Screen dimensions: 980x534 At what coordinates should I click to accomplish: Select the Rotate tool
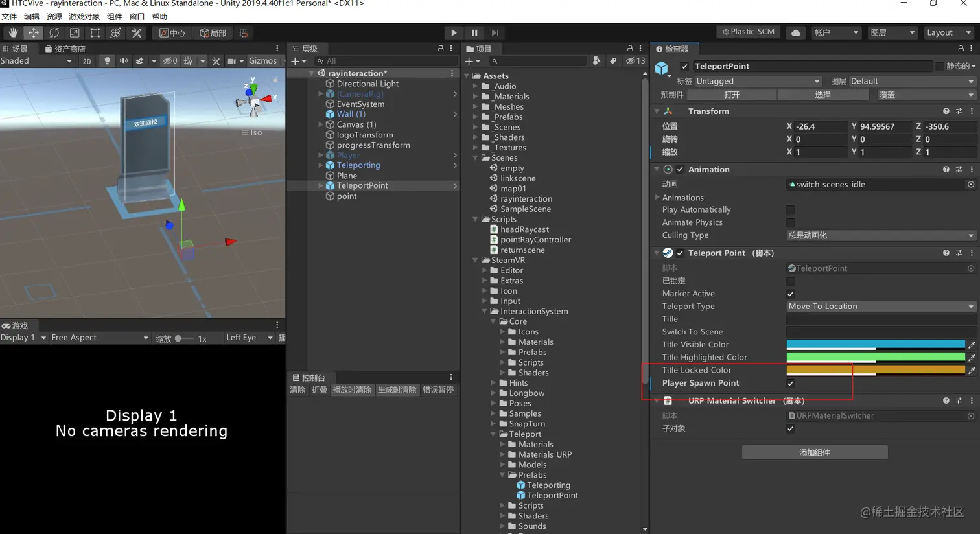tap(54, 32)
